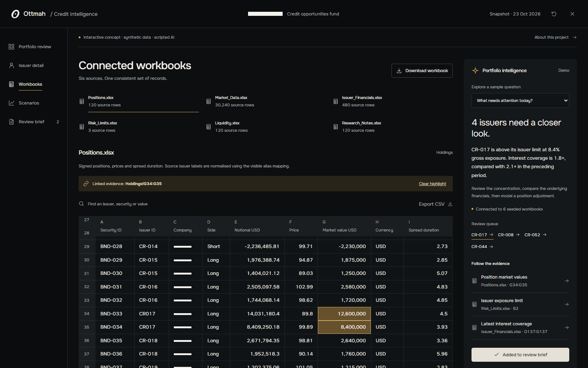Select Research_Notes.xlsx workbook

(x=392, y=127)
